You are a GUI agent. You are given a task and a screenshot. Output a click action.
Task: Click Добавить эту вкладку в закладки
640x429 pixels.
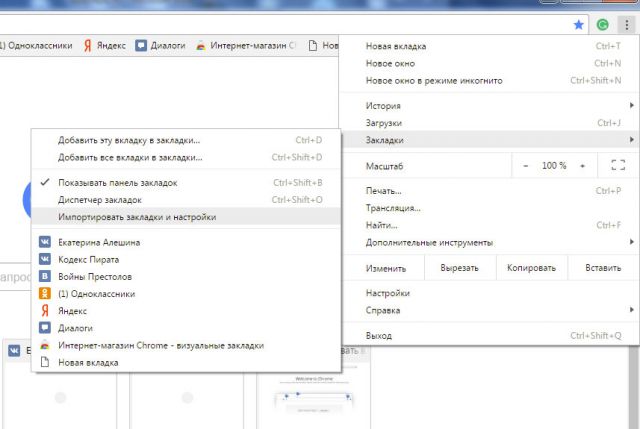click(186, 140)
